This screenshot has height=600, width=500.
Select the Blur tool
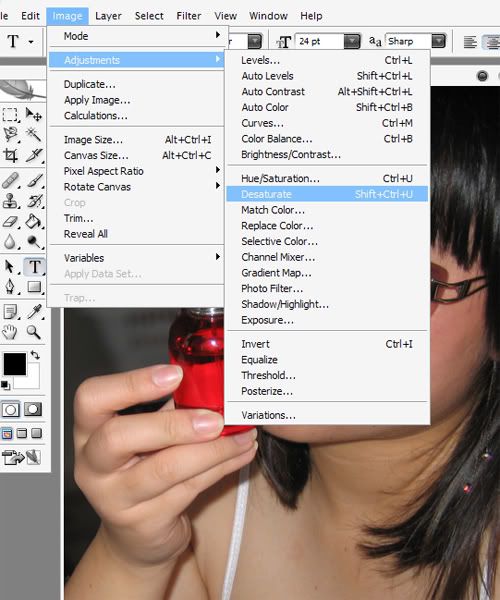coord(10,242)
